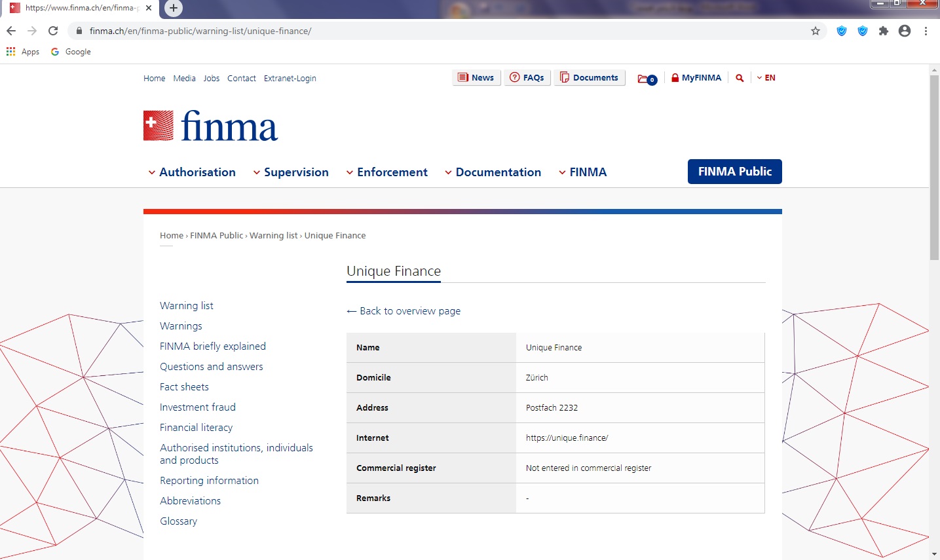Open a new browser tab
The height and width of the screenshot is (560, 940).
pos(173,8)
